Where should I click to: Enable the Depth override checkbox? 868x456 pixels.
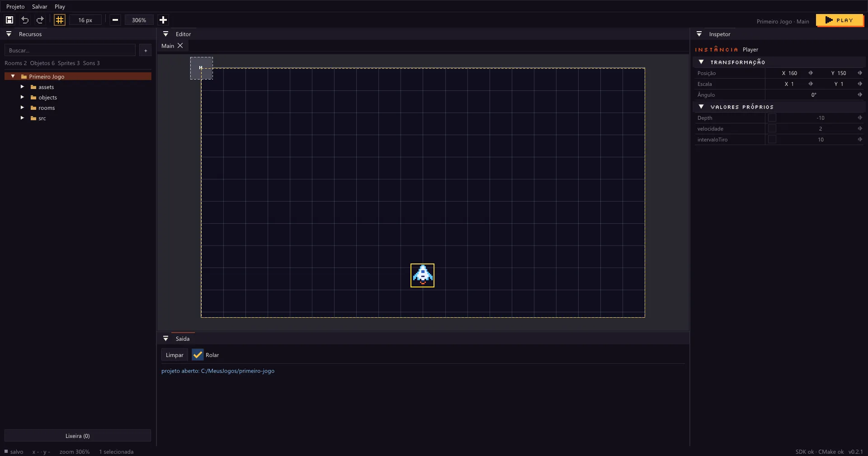(772, 118)
